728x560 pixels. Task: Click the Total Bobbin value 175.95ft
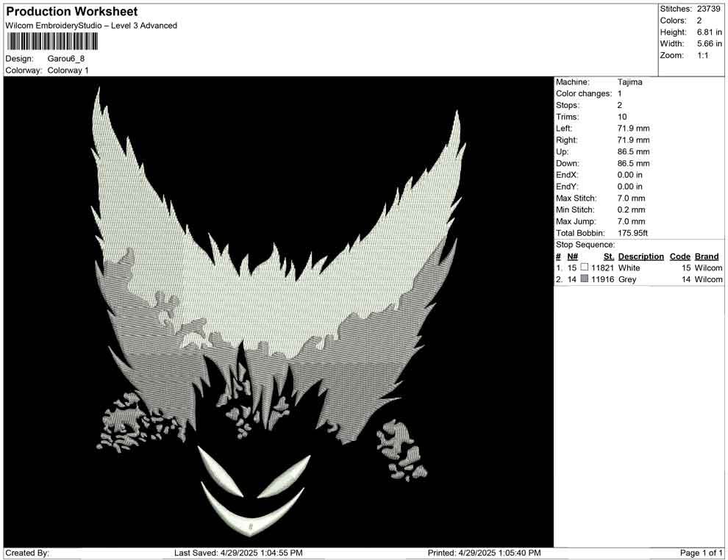pyautogui.click(x=632, y=233)
